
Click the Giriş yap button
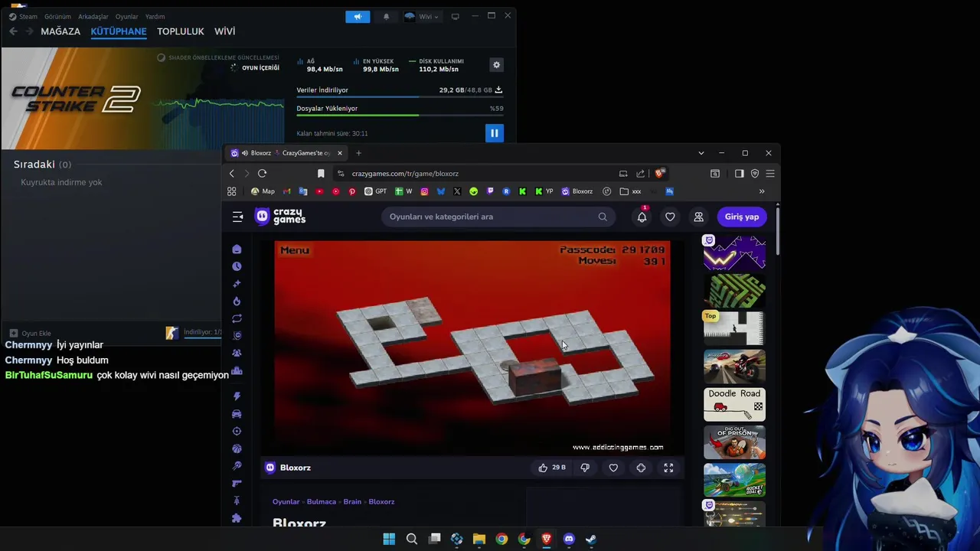click(742, 217)
